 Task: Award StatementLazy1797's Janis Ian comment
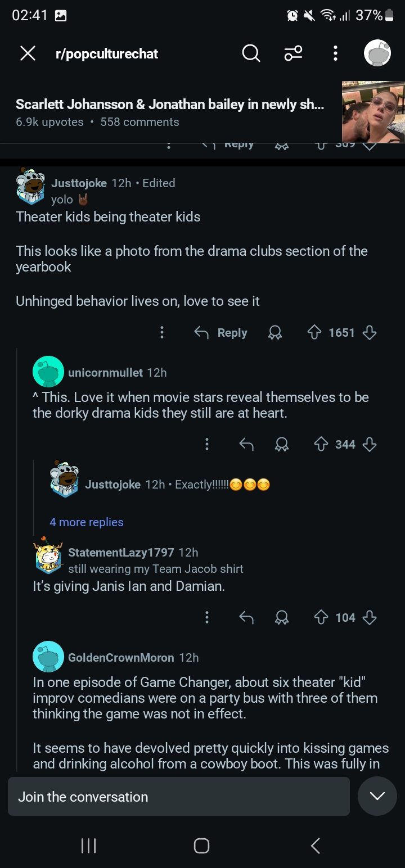pos(281,618)
